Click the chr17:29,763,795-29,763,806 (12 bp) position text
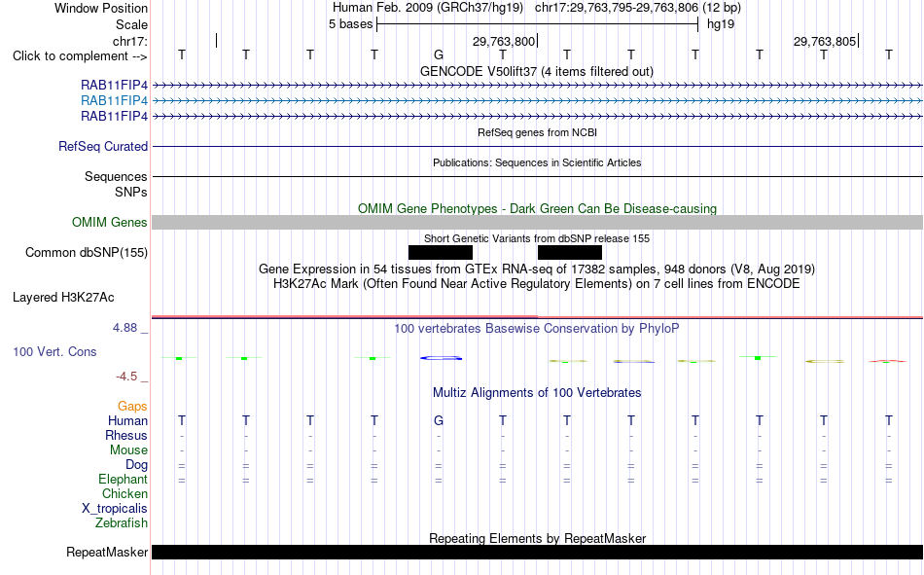The image size is (924, 575). pos(638,8)
